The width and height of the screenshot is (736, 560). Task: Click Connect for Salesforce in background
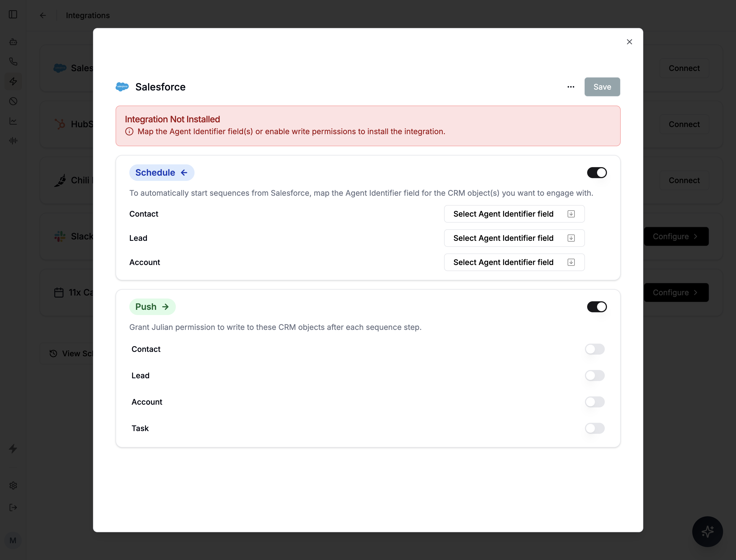[684, 68]
